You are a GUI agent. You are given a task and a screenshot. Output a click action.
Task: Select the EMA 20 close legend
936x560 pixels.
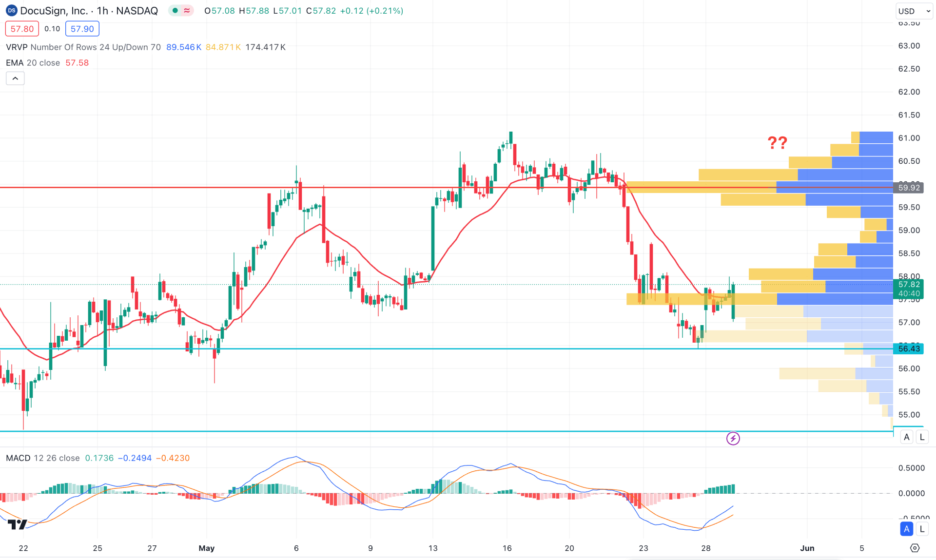pyautogui.click(x=33, y=63)
